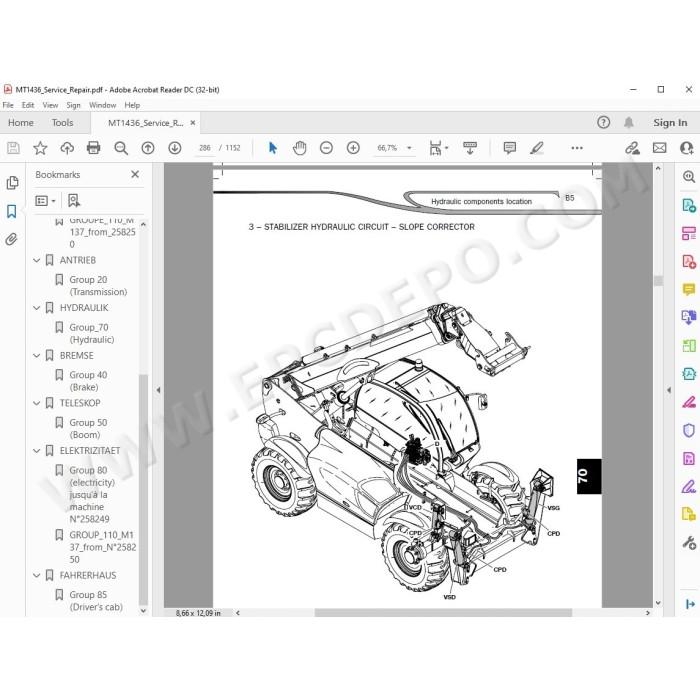Send file by email icon
Viewport: 700px width, 700px height.
659,148
